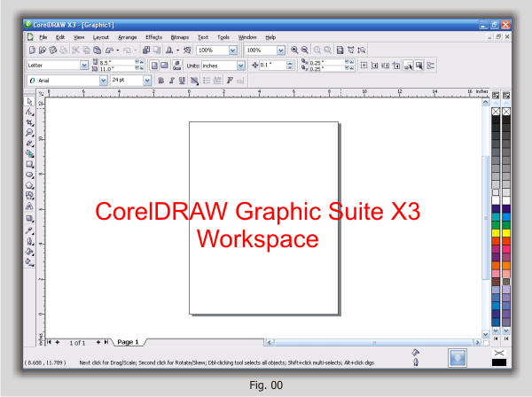This screenshot has height=397, width=532.
Task: Select the Smart Fill tool
Action: [x=29, y=154]
